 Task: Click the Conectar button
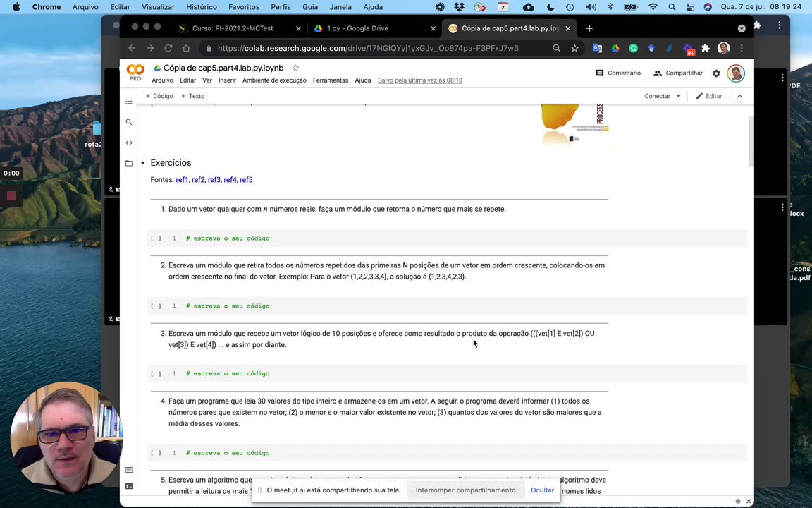657,96
